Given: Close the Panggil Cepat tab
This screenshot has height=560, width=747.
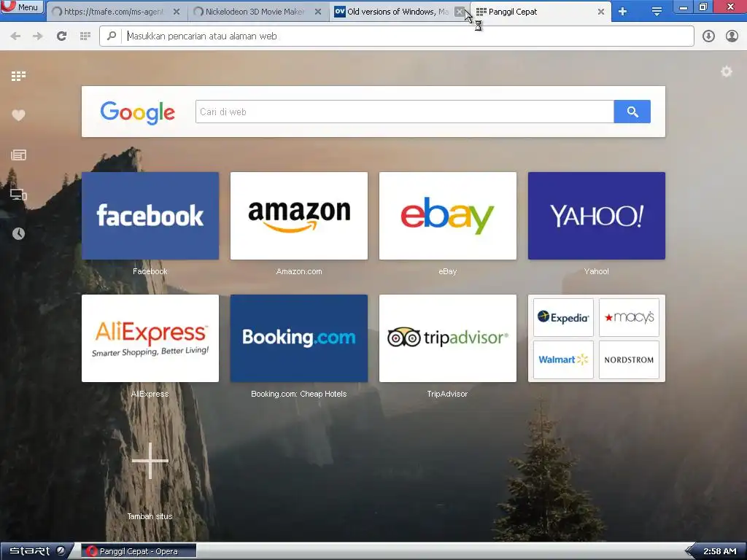Looking at the screenshot, I should point(601,12).
